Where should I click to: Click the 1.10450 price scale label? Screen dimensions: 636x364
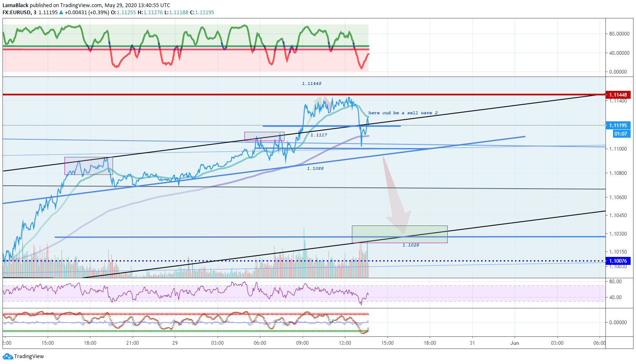click(x=618, y=215)
